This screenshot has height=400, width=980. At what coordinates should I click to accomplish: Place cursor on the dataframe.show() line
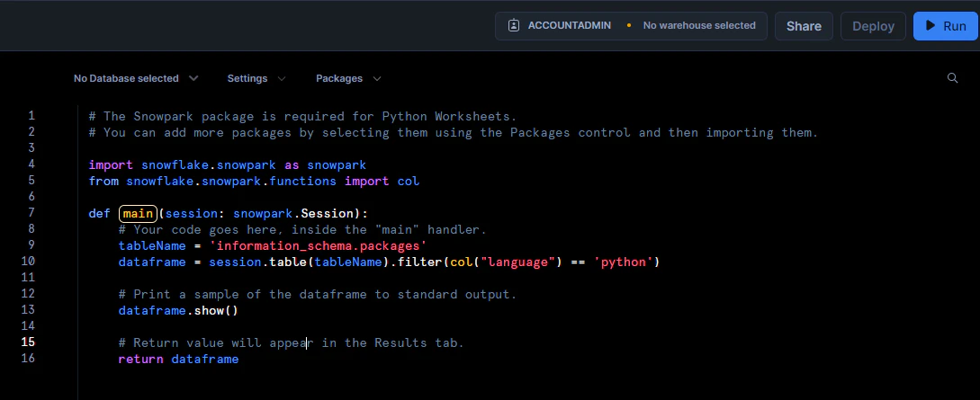pyautogui.click(x=178, y=310)
